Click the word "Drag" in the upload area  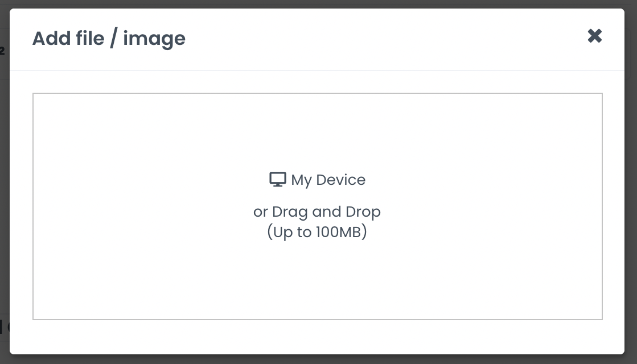point(290,212)
